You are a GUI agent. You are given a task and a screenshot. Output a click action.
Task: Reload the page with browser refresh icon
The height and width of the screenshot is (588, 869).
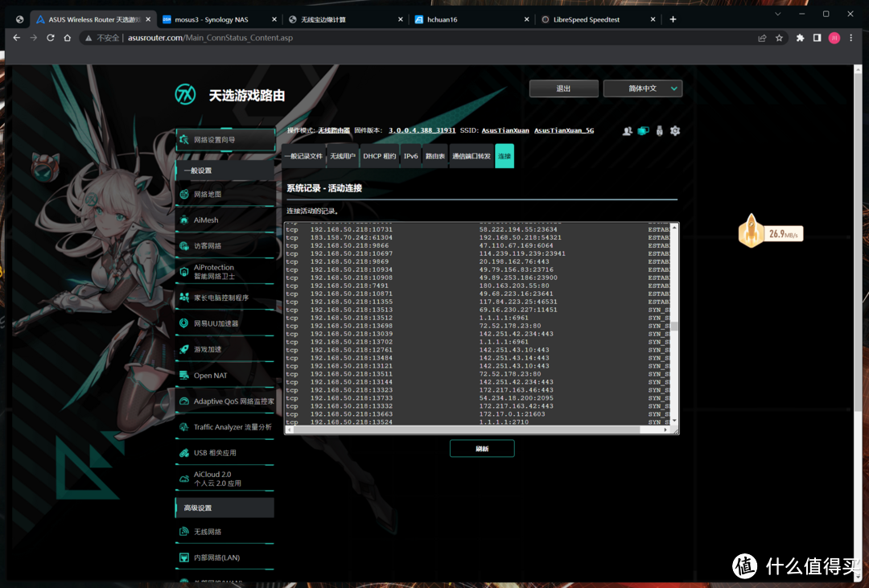(51, 38)
